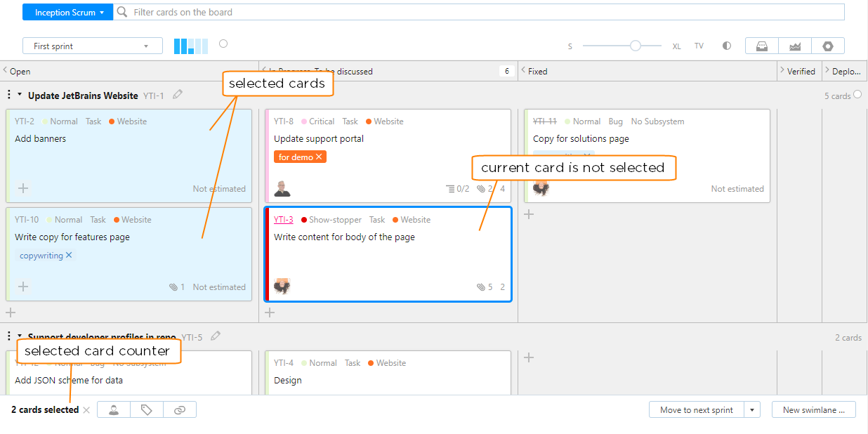868x434 pixels.
Task: Collapse the Update JetBrains Website swimlane
Action: (x=20, y=95)
